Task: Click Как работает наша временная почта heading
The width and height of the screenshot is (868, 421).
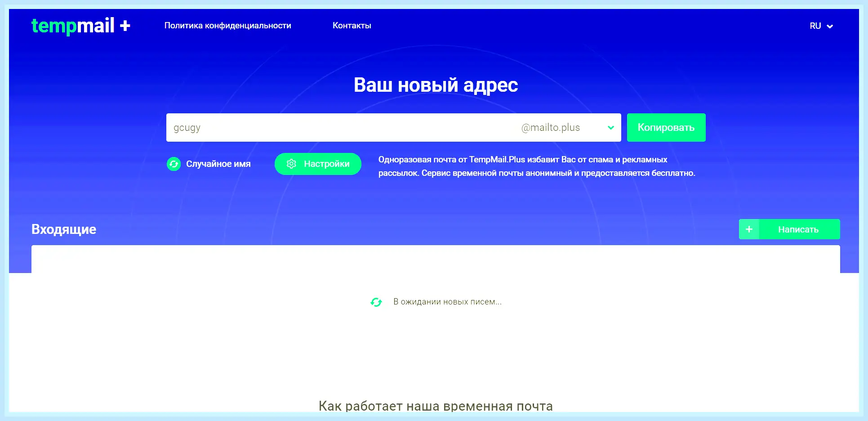Action: [436, 406]
